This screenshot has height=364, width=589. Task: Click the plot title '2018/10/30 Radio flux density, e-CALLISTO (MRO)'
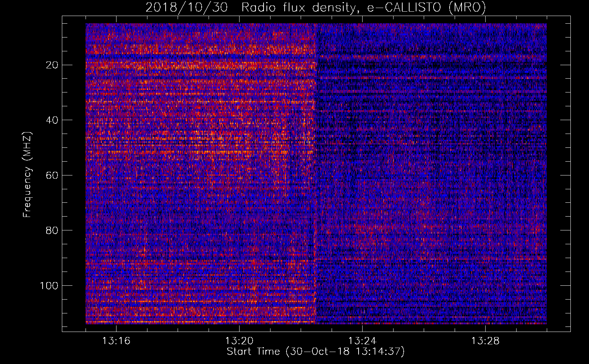click(x=316, y=7)
